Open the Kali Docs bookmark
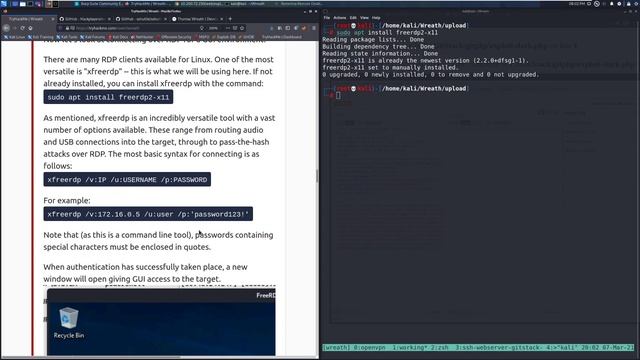Screen dimensions: 640x360 [118, 37]
